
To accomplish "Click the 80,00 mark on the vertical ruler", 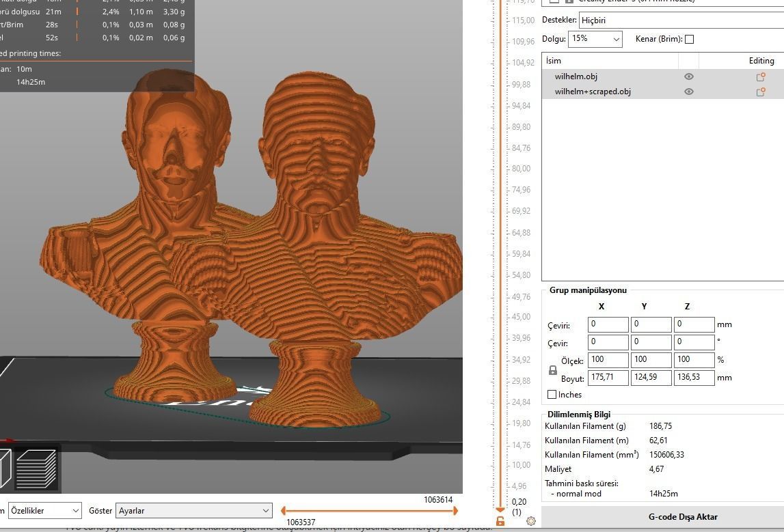I will tap(521, 169).
